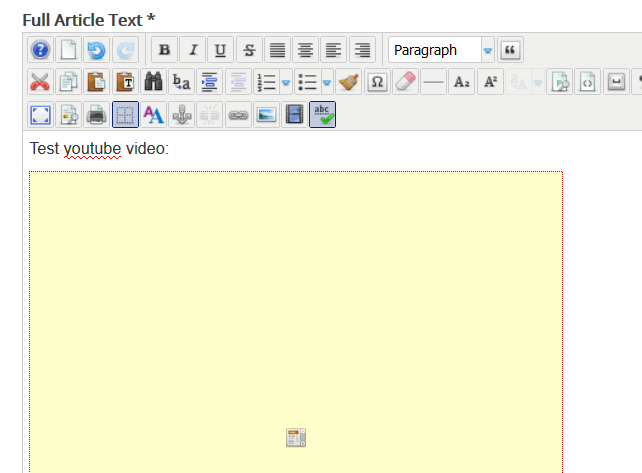Apply justify full alignment
The height and width of the screenshot is (473, 642).
[278, 50]
